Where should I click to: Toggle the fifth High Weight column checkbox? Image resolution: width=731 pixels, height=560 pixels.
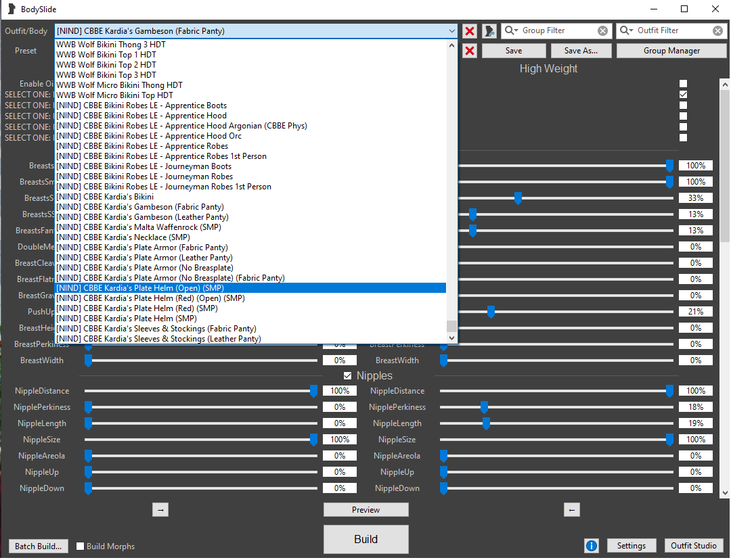(x=683, y=126)
